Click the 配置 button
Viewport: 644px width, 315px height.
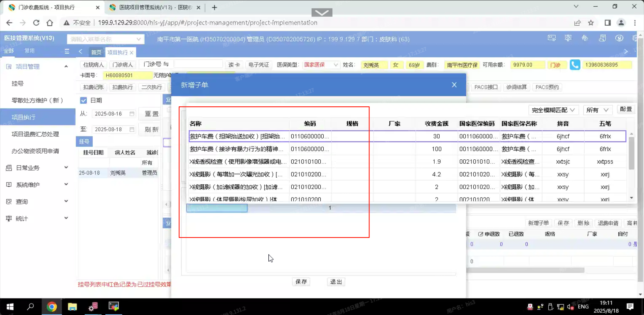(626, 109)
